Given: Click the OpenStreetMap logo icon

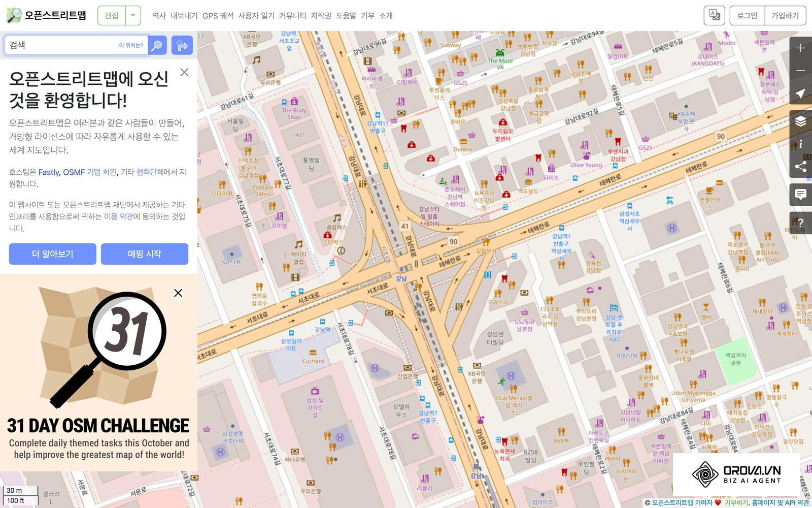Looking at the screenshot, I should click(14, 15).
